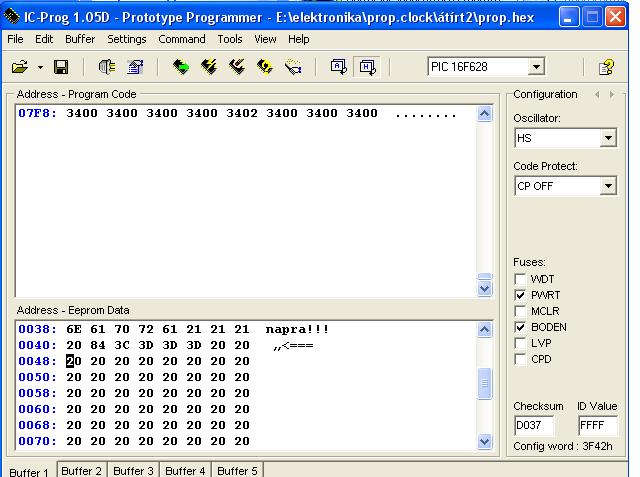Open the Edit menu
Viewport: 640px width, 477px height.
click(x=44, y=39)
